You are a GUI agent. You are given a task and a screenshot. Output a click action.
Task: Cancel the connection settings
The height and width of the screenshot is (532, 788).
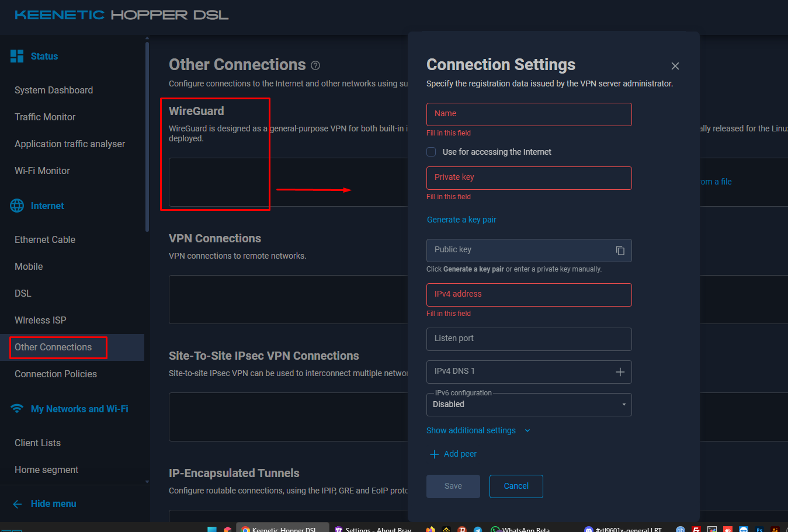pyautogui.click(x=516, y=486)
